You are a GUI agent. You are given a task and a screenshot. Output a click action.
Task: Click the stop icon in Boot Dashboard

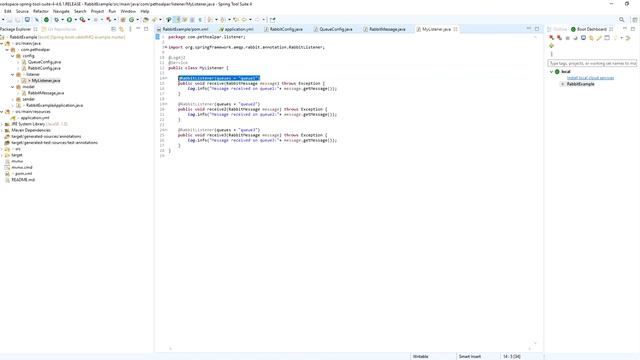(567, 38)
